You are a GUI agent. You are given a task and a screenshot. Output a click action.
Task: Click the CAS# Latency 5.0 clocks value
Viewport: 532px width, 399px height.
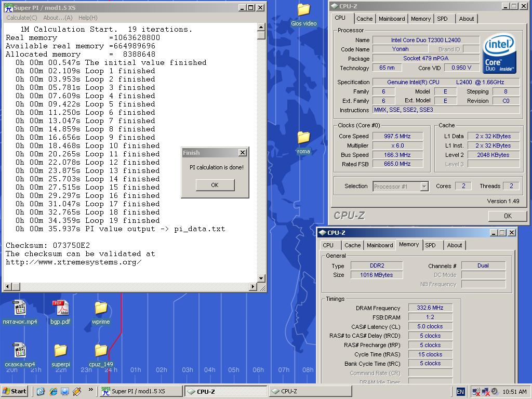[430, 326]
